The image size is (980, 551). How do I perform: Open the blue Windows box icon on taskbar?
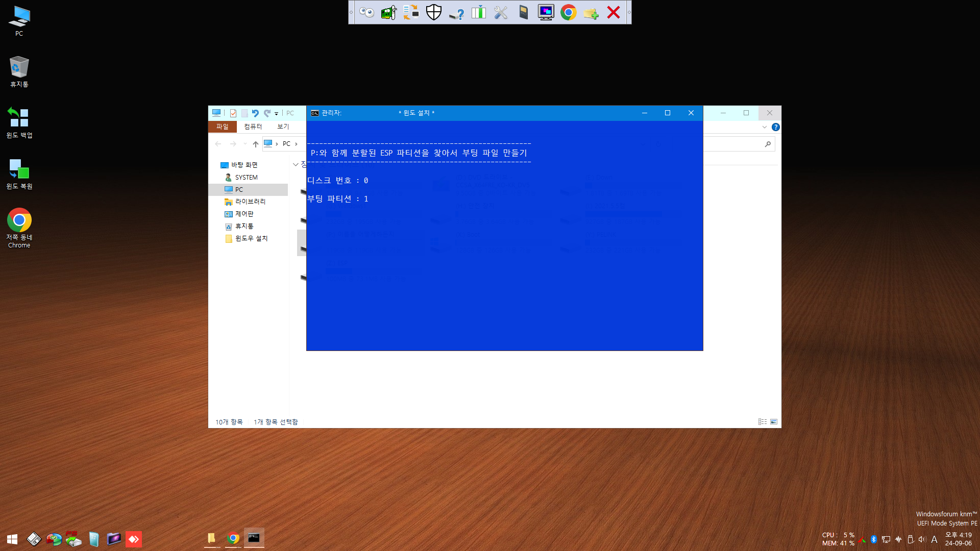[x=94, y=539]
